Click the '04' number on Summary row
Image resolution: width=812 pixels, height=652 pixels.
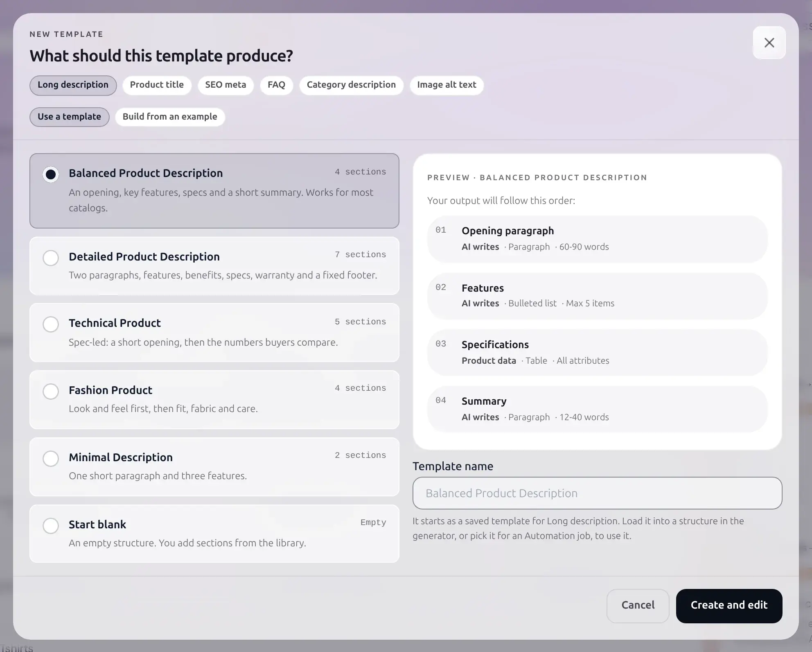pos(441,401)
